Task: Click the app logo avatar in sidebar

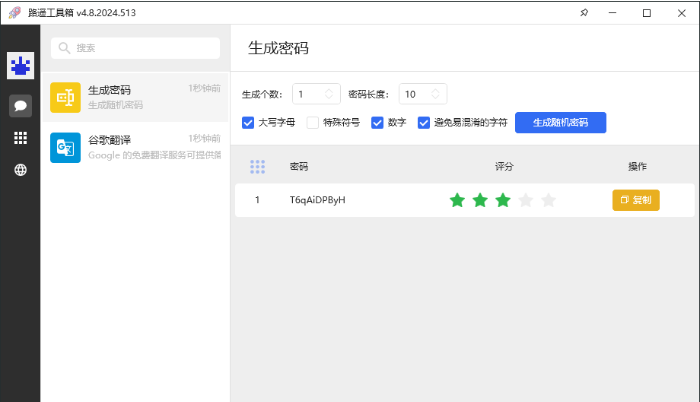Action: pyautogui.click(x=20, y=66)
